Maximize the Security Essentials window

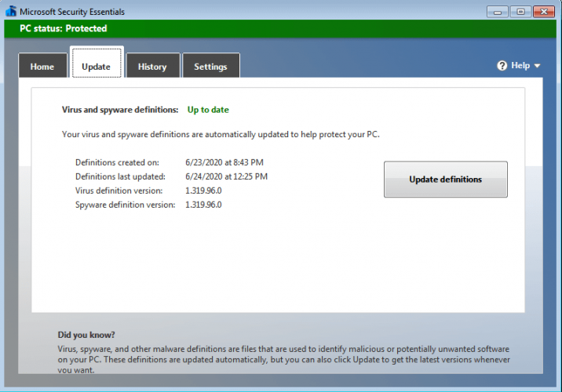[x=520, y=12]
